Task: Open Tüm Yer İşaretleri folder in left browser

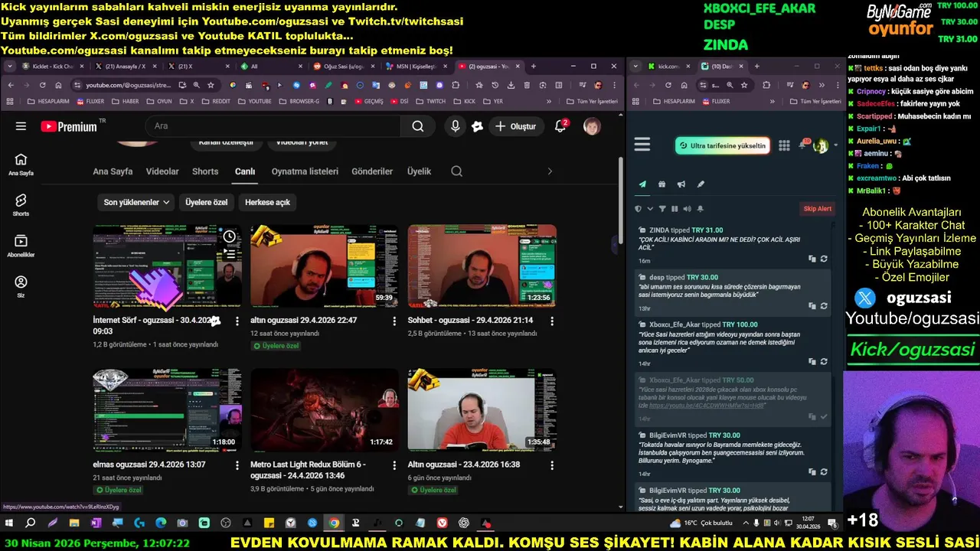Action: click(x=592, y=101)
